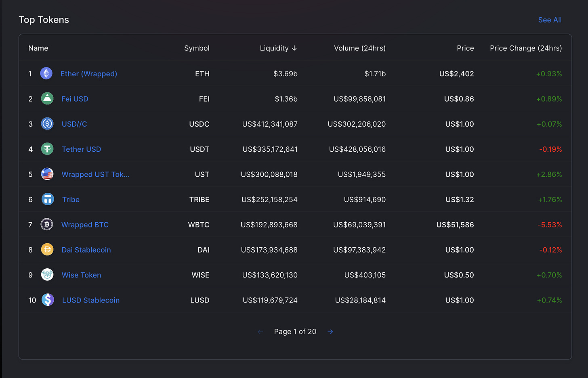Sort table by Name column header

pos(38,48)
